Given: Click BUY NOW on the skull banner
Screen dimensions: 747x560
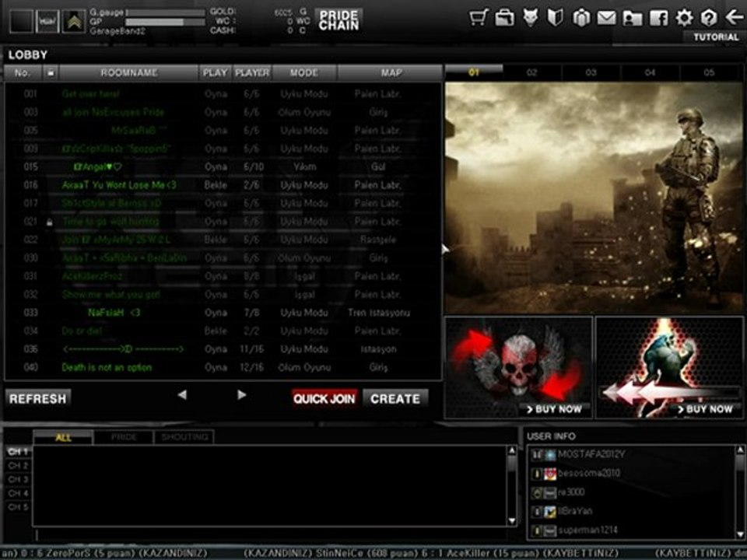Looking at the screenshot, I should click(x=554, y=409).
